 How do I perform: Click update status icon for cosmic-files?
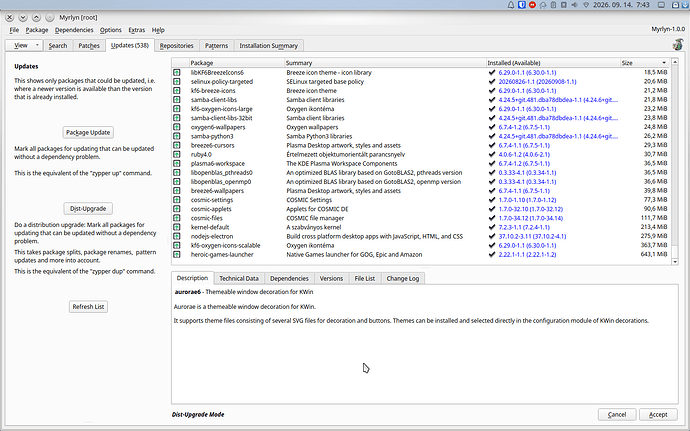(176, 218)
